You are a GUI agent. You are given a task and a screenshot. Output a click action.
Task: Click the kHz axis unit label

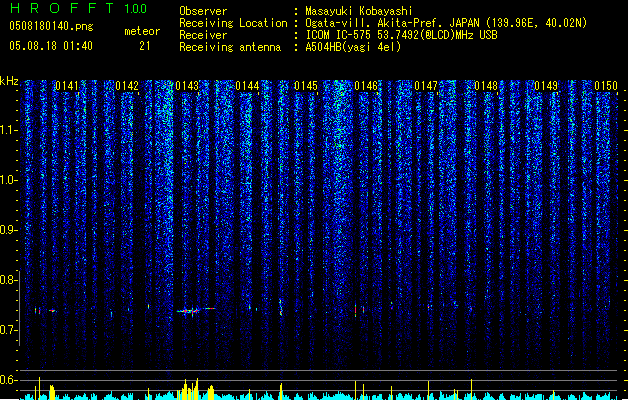pyautogui.click(x=9, y=81)
